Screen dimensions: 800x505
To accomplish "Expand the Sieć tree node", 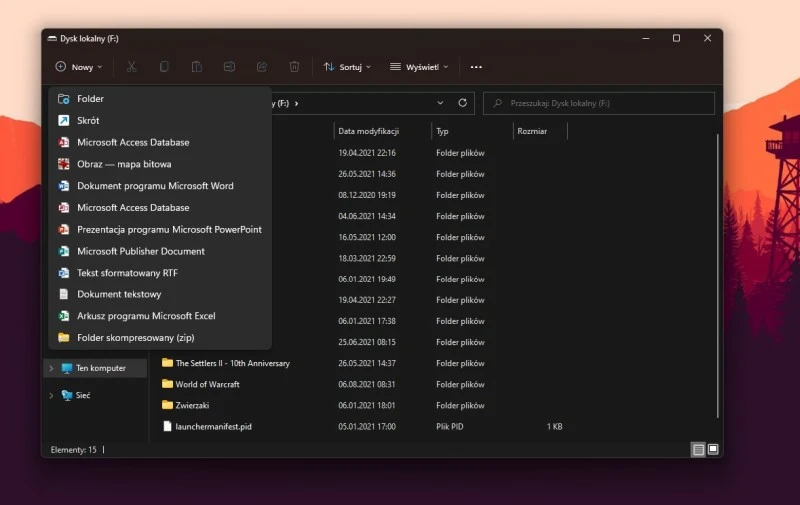I will coord(51,395).
